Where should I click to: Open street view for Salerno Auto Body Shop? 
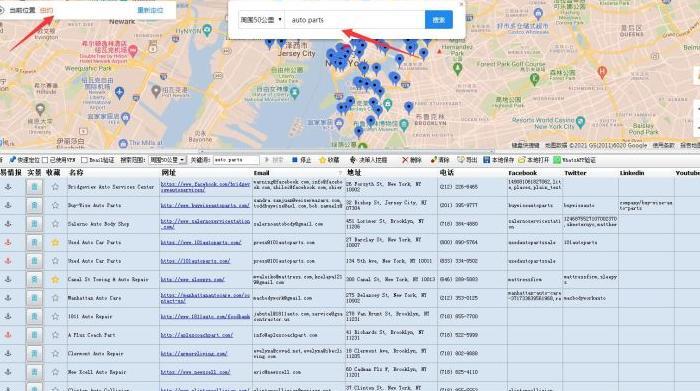(34, 224)
